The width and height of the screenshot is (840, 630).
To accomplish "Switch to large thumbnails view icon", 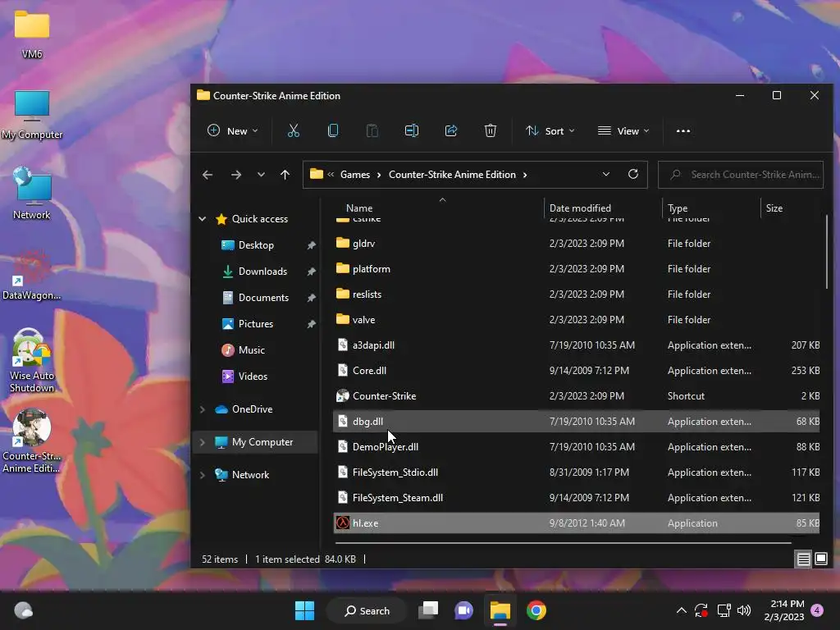I will 821,559.
